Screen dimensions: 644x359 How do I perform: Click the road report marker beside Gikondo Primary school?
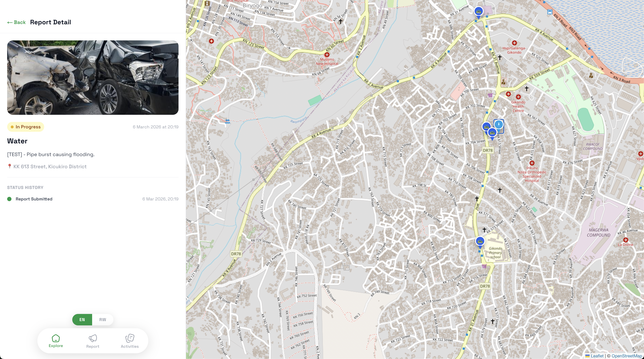click(x=480, y=243)
